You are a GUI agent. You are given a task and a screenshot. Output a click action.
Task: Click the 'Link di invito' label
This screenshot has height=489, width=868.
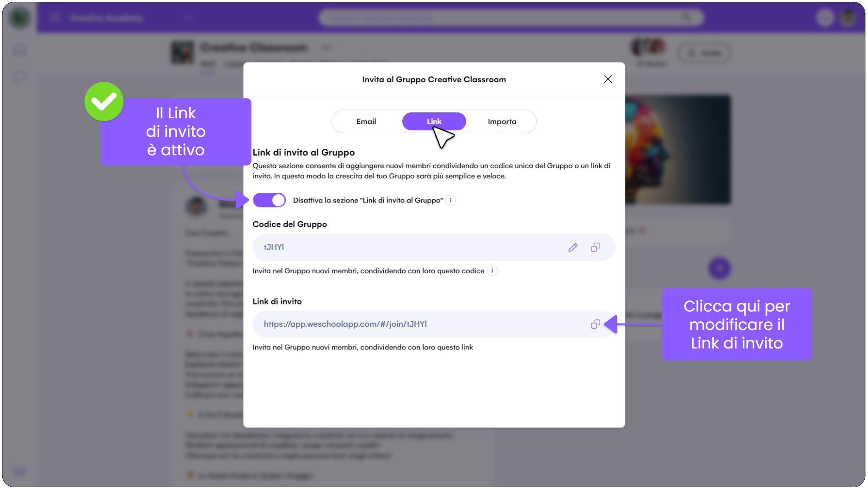click(x=277, y=301)
